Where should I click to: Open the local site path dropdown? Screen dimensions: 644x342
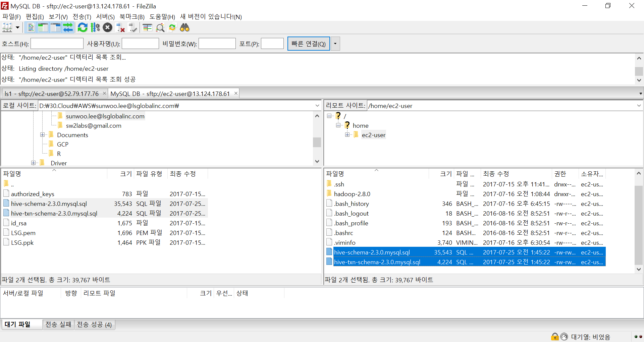click(x=317, y=106)
